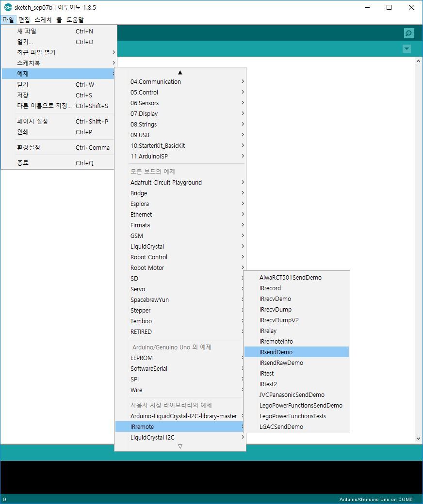The image size is (423, 504).
Task: Open the IRrecvDemo example
Action: click(x=296, y=299)
